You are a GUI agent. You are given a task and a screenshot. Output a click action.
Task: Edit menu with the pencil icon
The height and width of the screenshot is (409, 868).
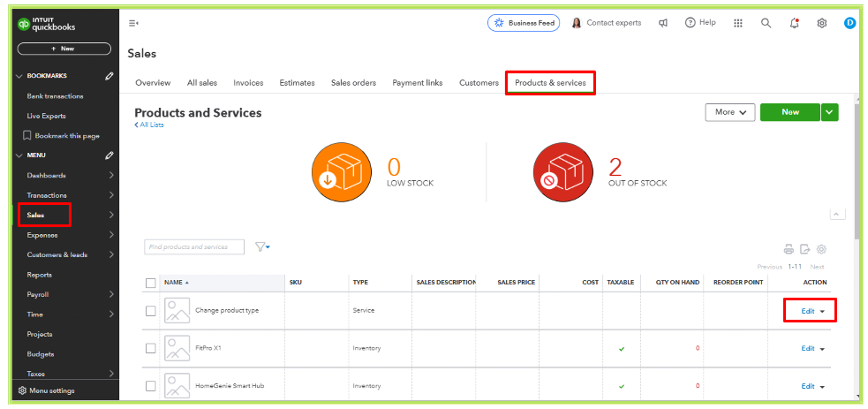point(109,155)
